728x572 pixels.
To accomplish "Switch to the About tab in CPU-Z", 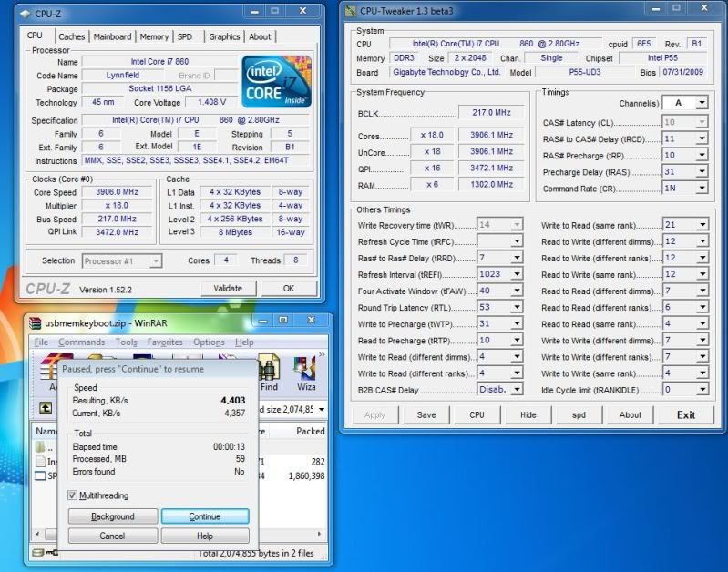I will pos(260,36).
